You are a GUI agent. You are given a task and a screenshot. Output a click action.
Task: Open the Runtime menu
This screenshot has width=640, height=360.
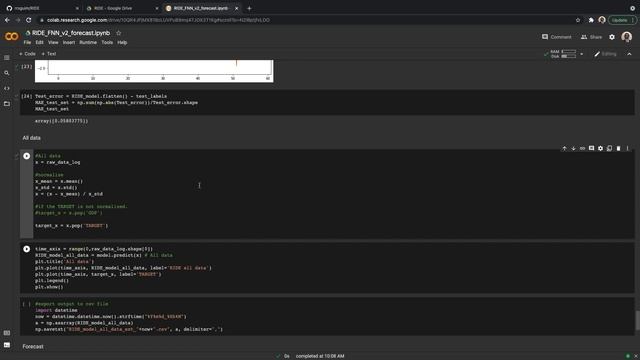(x=88, y=42)
